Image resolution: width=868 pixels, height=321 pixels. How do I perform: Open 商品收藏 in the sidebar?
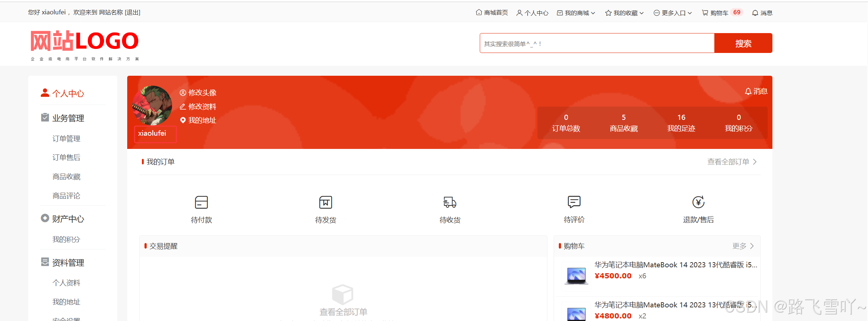click(x=66, y=177)
